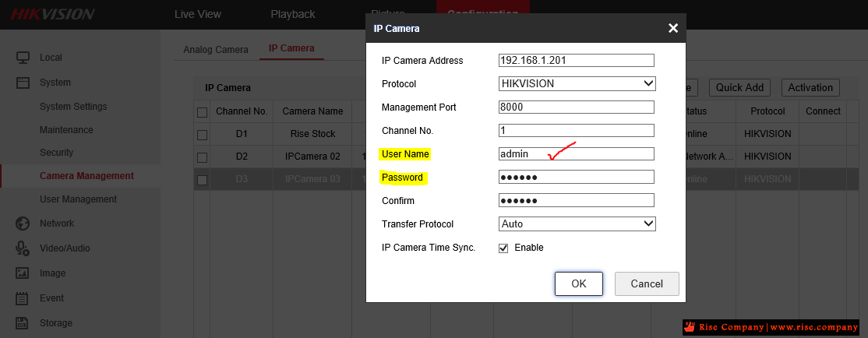Open the Protocol HIKVISION dropdown
Screen dimensions: 868x338
(577, 84)
